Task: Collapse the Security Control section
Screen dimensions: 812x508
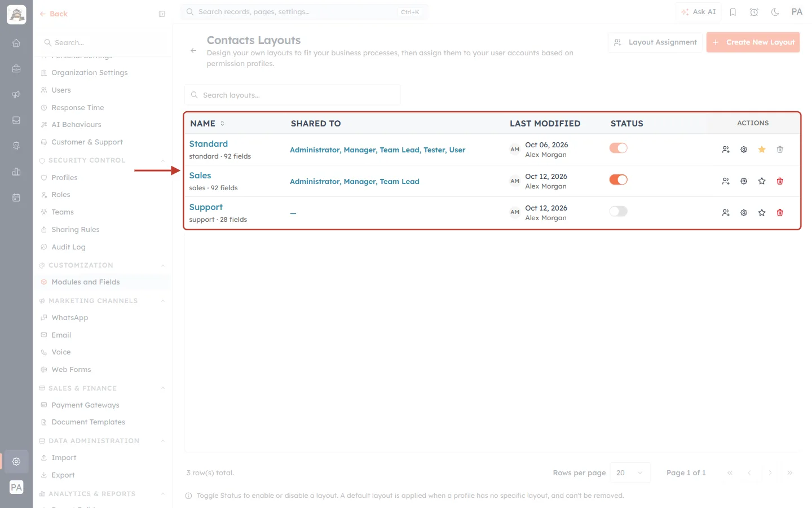Action: click(x=163, y=161)
